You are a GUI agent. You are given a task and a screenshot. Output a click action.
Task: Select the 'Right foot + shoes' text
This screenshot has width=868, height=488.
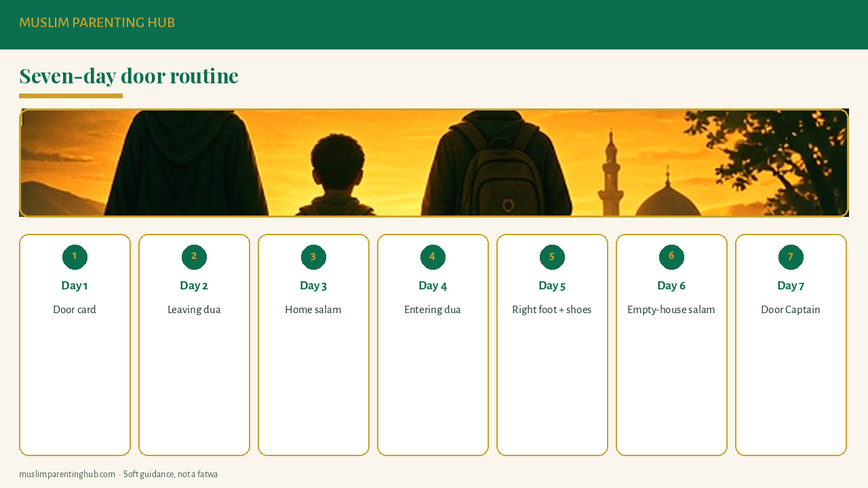pyautogui.click(x=552, y=310)
